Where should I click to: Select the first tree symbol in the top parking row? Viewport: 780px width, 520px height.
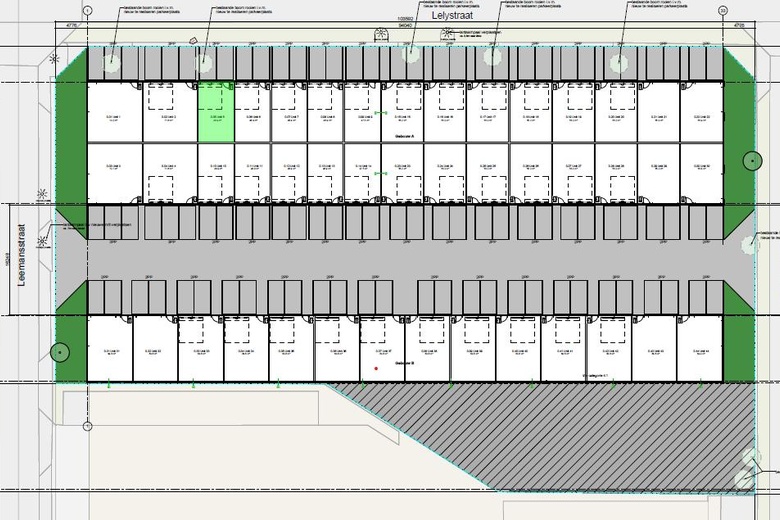[111, 63]
